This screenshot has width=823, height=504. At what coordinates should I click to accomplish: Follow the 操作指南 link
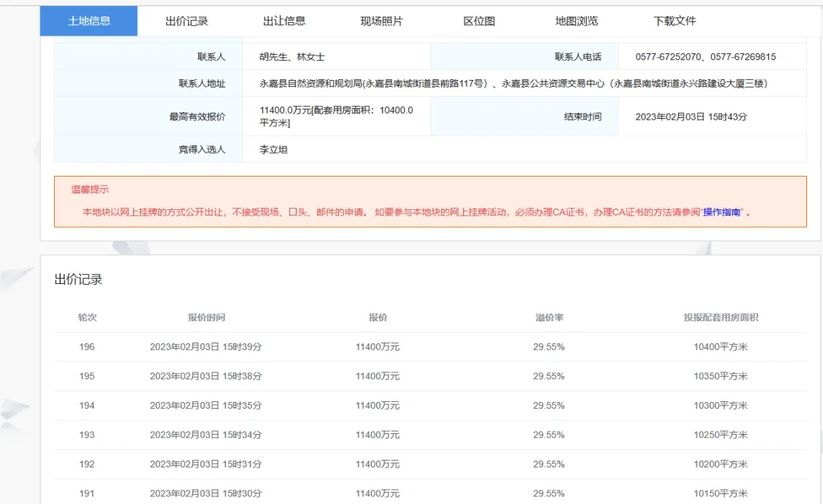(722, 212)
